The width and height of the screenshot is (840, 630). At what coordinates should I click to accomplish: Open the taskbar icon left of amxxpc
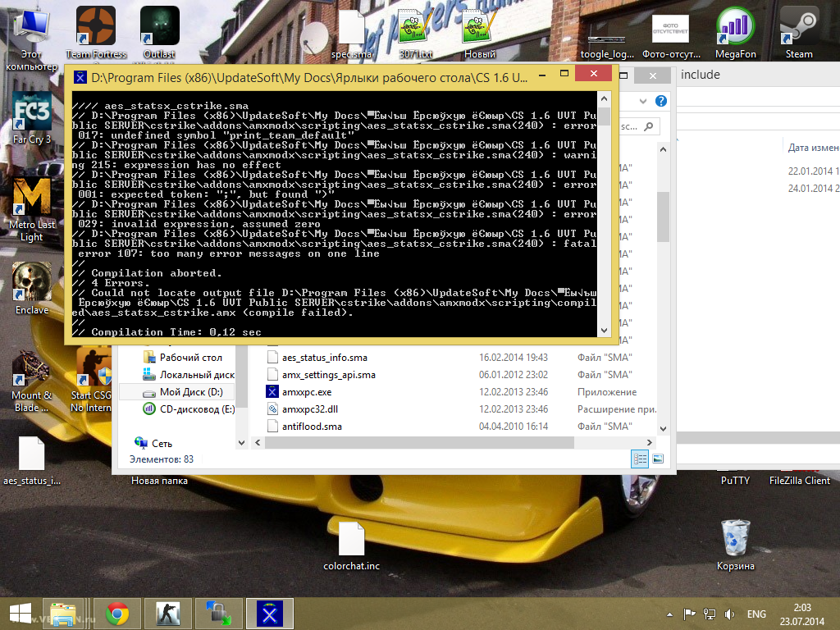click(218, 614)
